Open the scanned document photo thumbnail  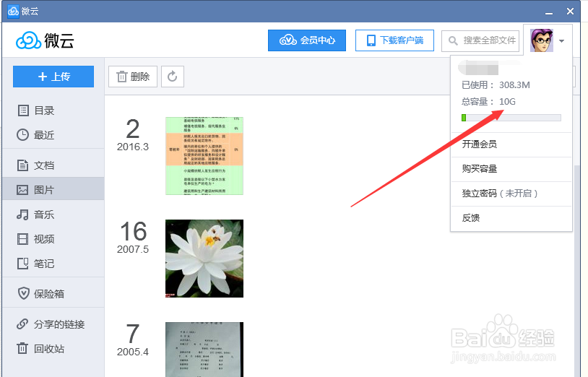pyautogui.click(x=204, y=350)
